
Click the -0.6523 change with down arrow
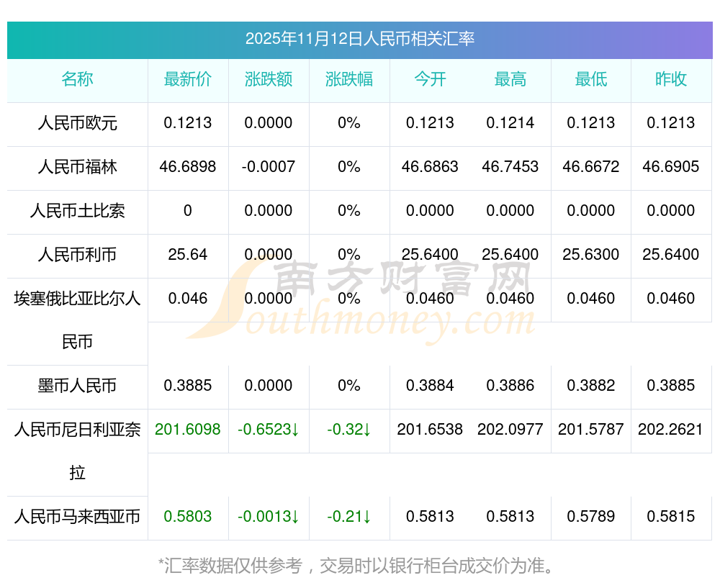point(269,430)
